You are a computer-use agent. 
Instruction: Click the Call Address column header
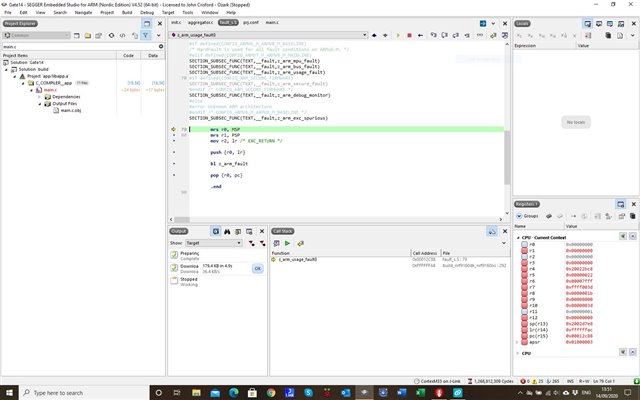tap(424, 253)
